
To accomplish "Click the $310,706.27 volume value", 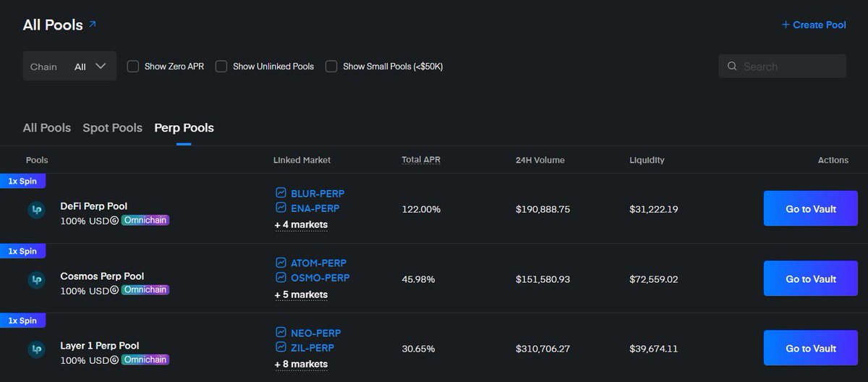I will point(543,349).
